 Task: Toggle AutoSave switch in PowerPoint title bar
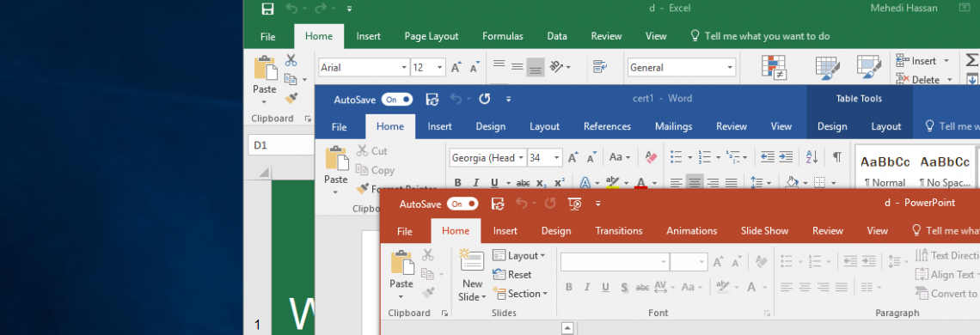(x=462, y=204)
